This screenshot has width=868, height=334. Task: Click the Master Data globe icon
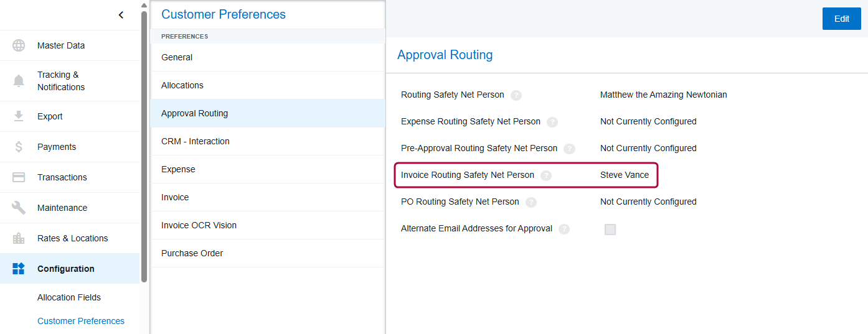[19, 45]
